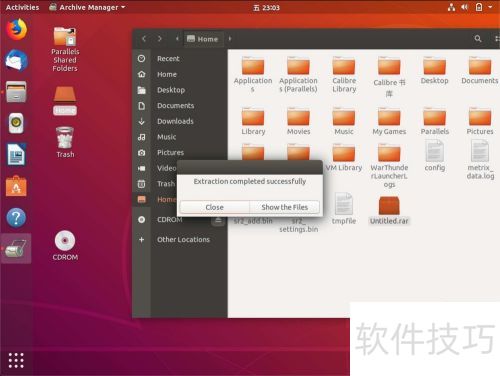Image resolution: width=500 pixels, height=376 pixels.
Task: Open the Activities overview
Action: click(22, 7)
